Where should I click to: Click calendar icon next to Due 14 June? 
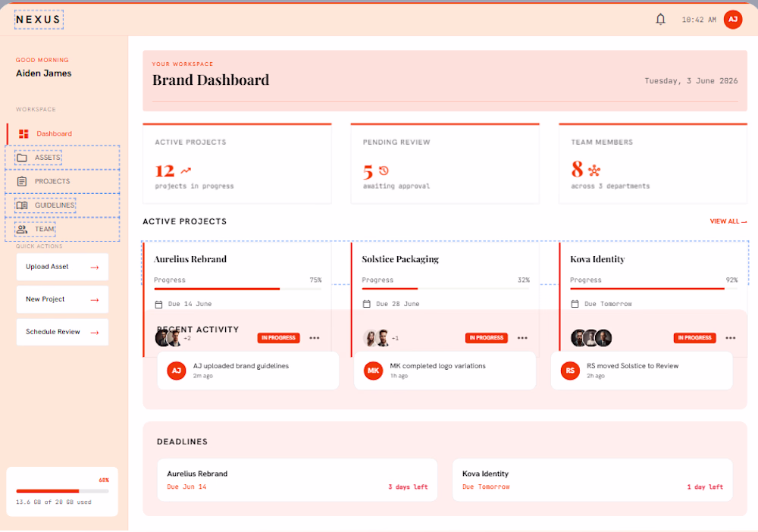158,304
